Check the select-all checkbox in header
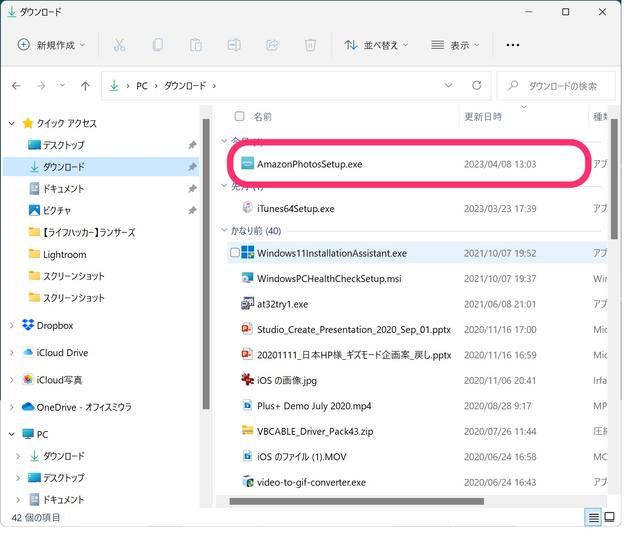640x545 pixels. [x=239, y=116]
